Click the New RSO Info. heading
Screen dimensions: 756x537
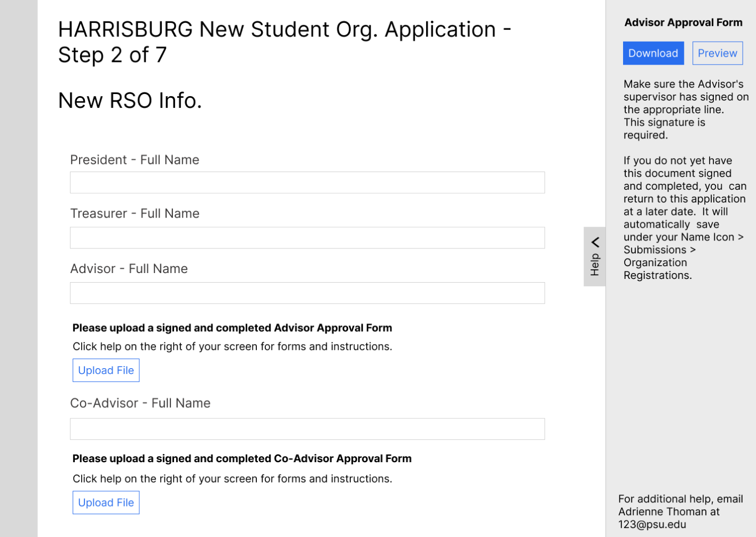point(130,100)
